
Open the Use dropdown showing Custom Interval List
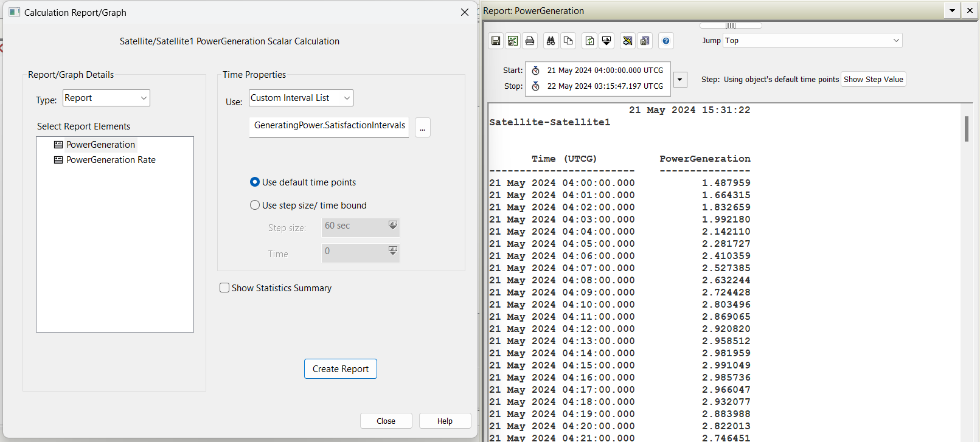click(x=301, y=98)
